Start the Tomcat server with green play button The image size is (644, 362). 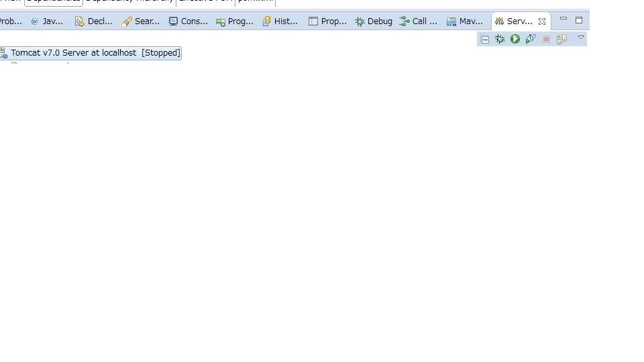pos(515,39)
